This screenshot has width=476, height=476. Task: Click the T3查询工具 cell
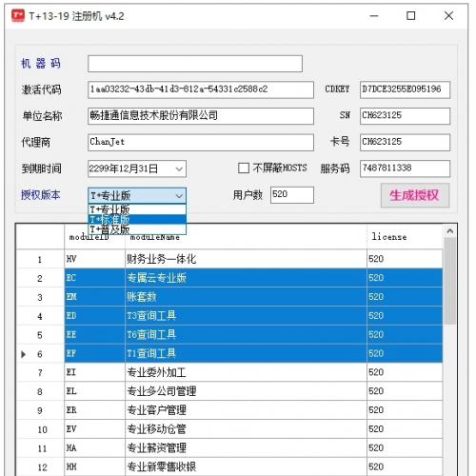click(x=246, y=316)
